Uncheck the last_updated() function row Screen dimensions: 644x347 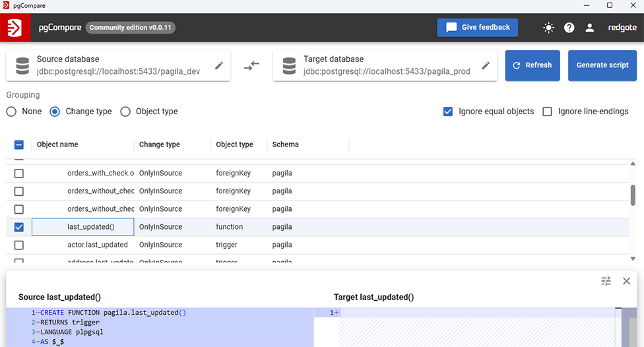19,227
